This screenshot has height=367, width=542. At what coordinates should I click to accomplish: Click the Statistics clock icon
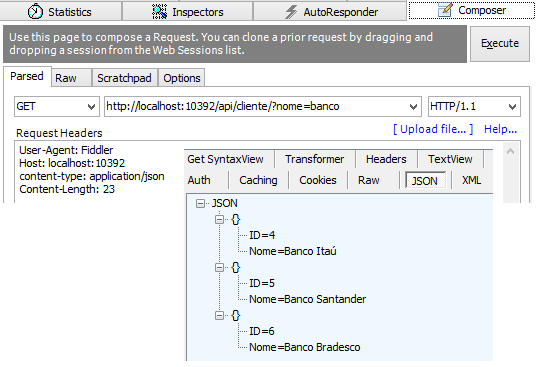click(35, 12)
